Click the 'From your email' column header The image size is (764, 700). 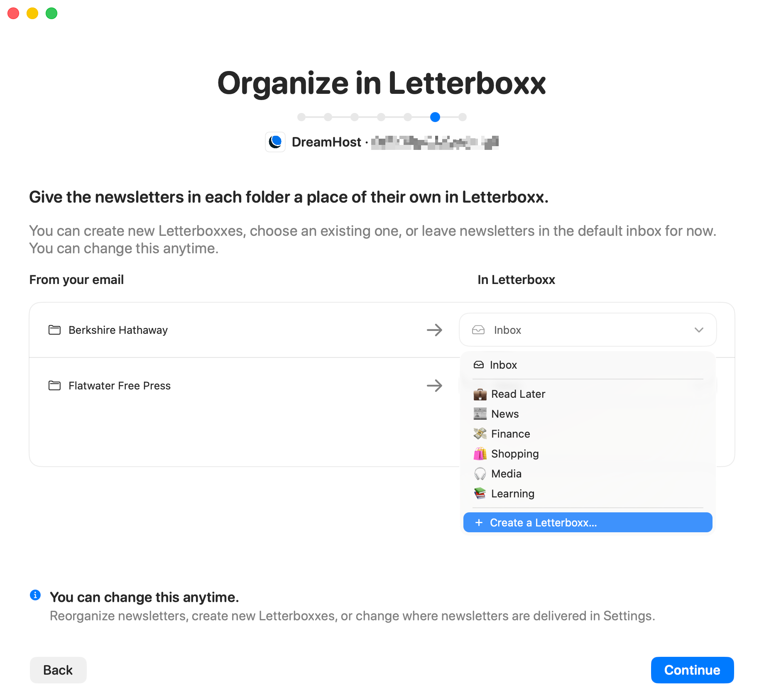click(76, 280)
